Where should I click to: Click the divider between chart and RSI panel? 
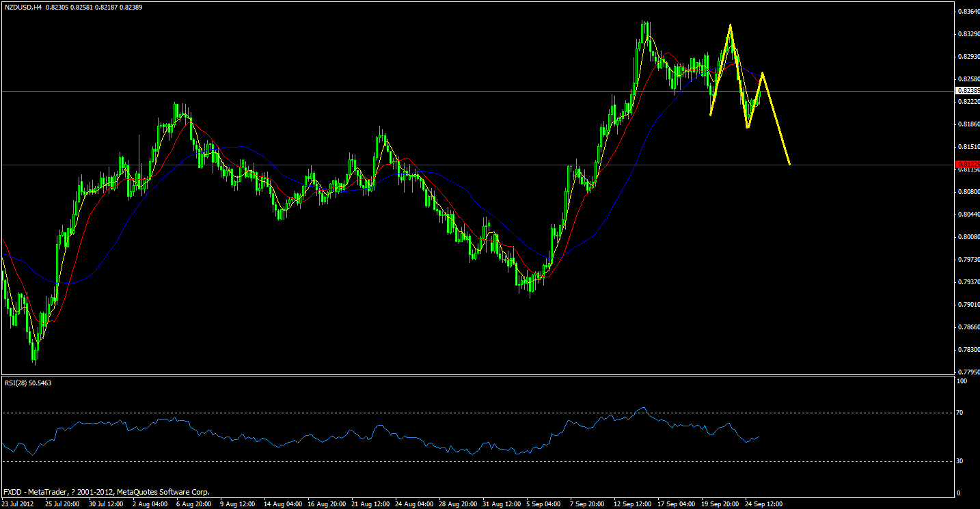pyautogui.click(x=478, y=375)
